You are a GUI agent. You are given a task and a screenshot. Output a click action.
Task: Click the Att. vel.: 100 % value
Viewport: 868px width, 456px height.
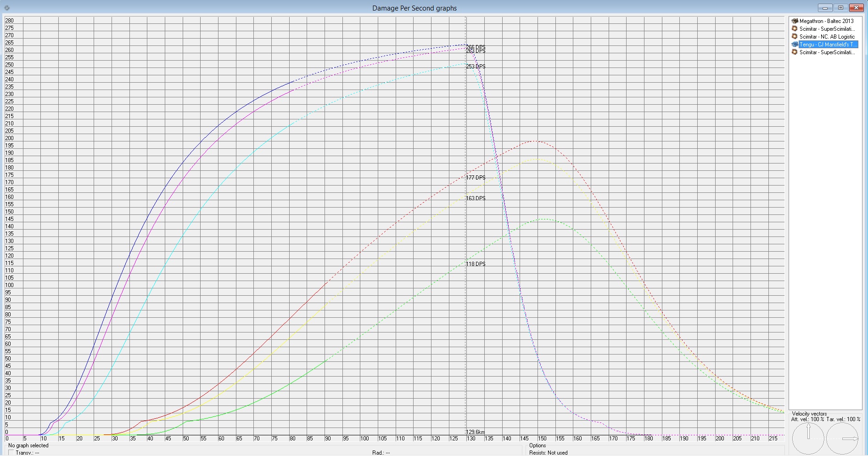coord(807,419)
